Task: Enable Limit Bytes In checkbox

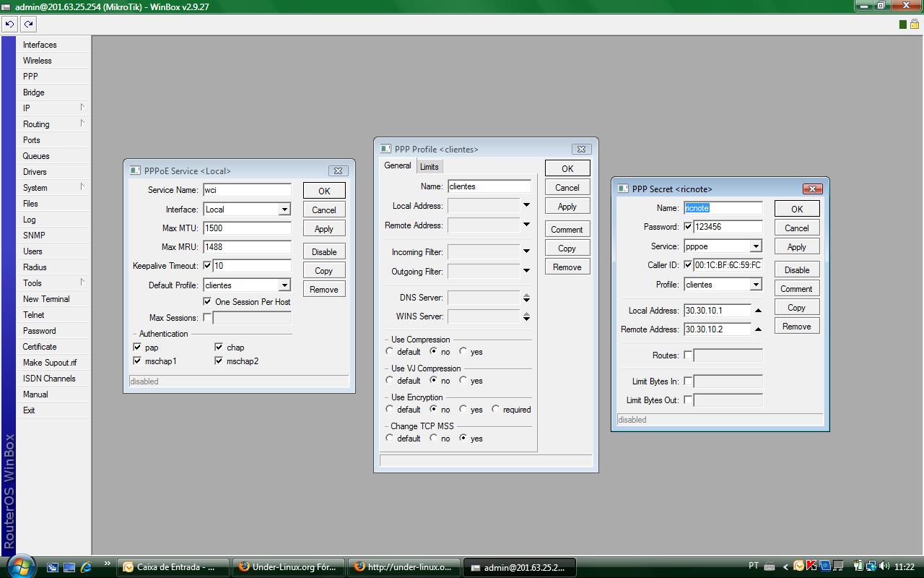Action: click(688, 381)
